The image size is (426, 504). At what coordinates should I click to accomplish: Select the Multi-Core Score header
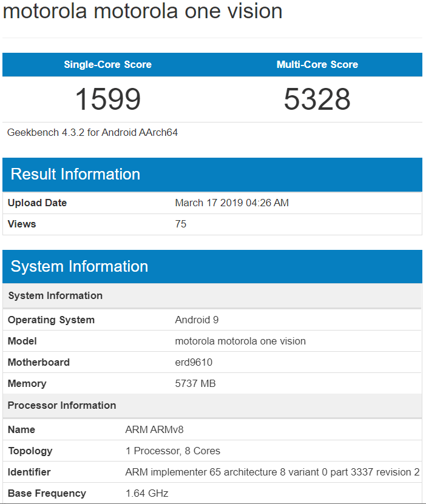coord(317,65)
